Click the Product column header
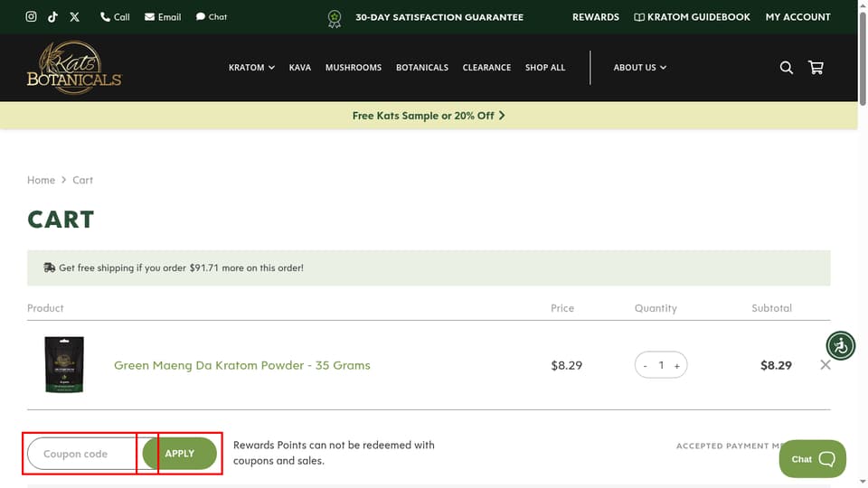The width and height of the screenshot is (868, 488). (x=45, y=308)
